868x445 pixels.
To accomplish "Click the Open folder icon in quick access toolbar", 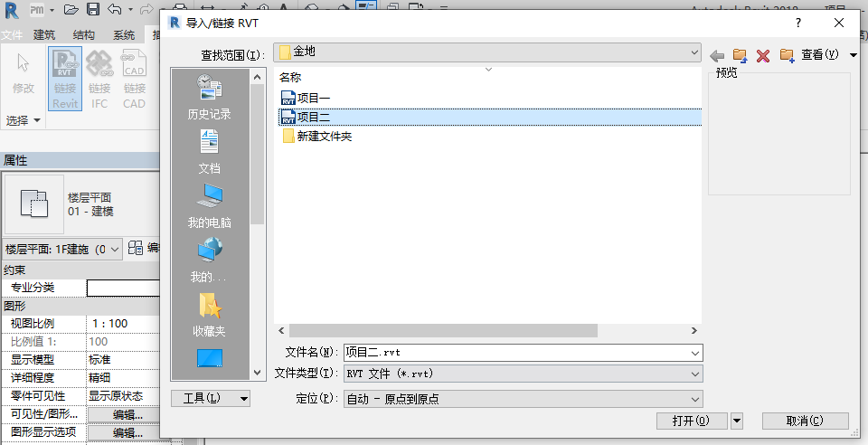I will [71, 9].
